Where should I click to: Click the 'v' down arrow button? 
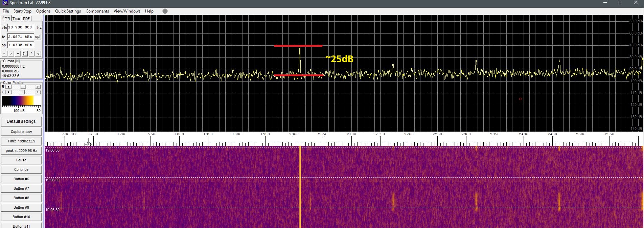[38, 53]
